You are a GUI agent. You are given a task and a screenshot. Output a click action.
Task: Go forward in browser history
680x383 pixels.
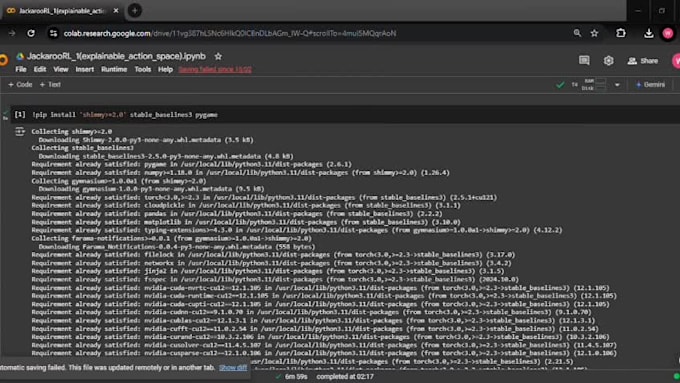12,33
